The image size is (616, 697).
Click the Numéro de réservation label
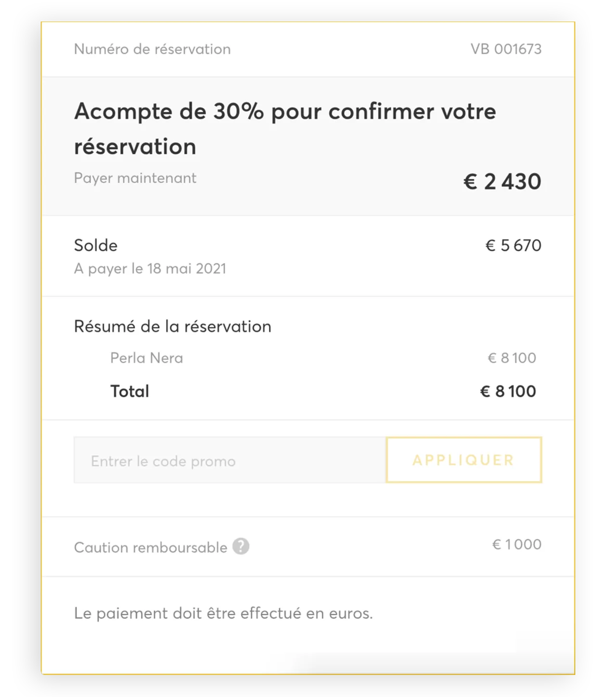152,49
